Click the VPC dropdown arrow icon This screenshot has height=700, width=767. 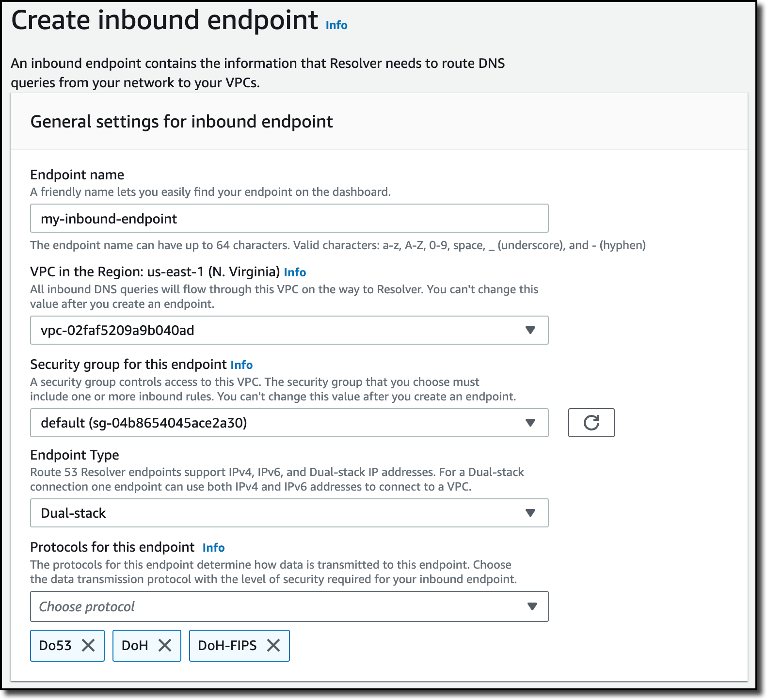point(530,330)
